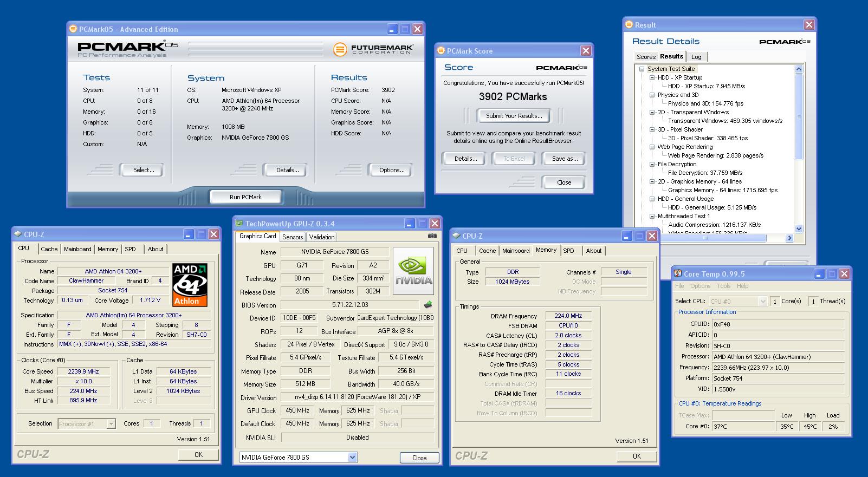Open the SPD tab in the CPU-Z Memory window

pyautogui.click(x=568, y=251)
